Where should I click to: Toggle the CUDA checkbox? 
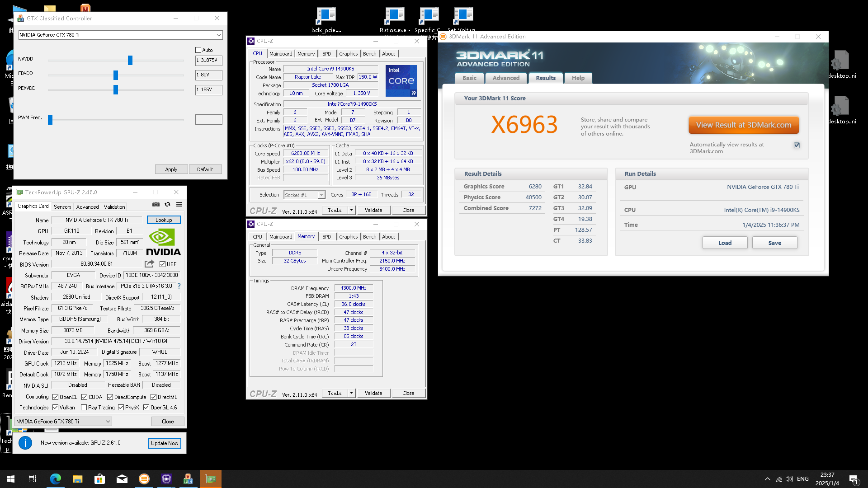pyautogui.click(x=84, y=397)
